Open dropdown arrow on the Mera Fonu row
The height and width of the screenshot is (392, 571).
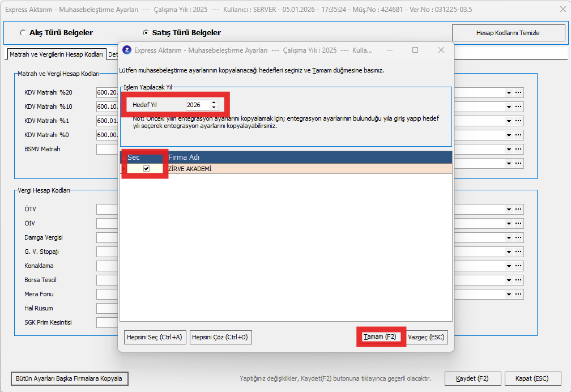coord(509,295)
